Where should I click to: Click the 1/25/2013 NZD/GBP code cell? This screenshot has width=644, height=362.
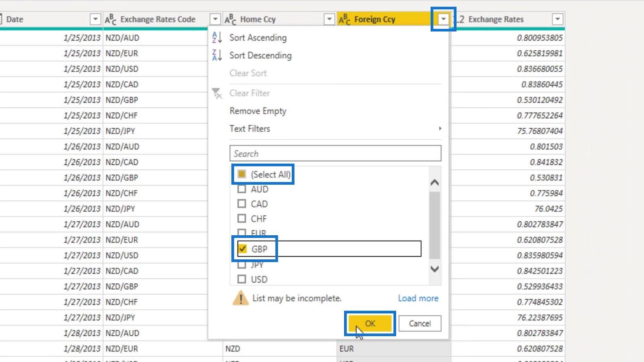pos(155,100)
